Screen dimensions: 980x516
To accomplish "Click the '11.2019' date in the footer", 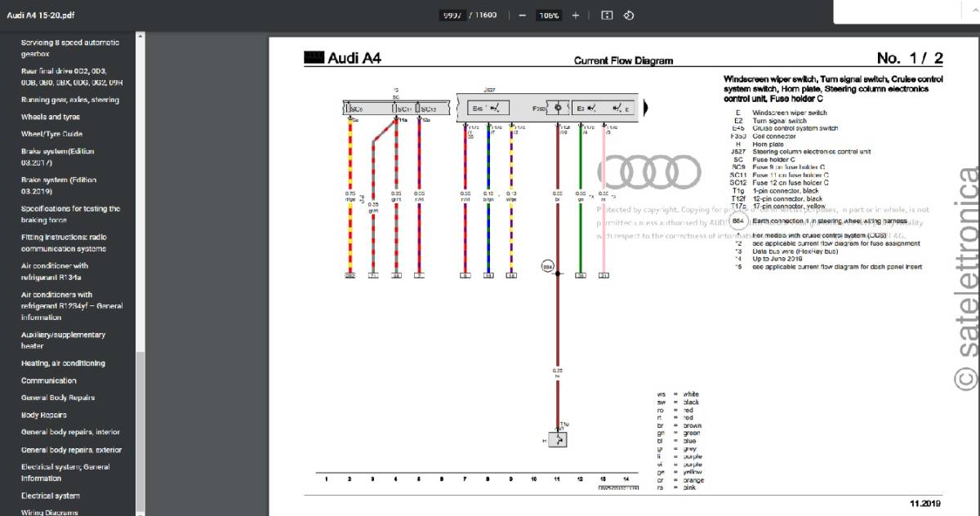I will 927,502.
